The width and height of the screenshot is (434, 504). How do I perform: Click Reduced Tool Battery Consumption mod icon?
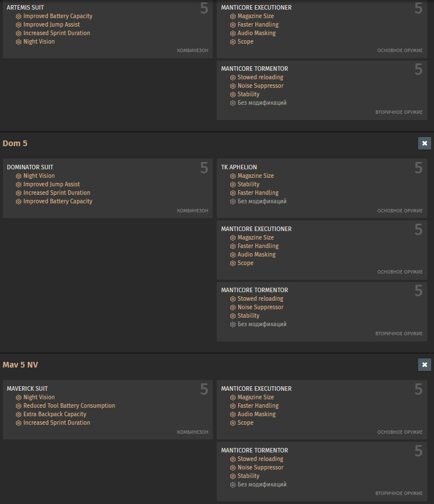pos(19,406)
